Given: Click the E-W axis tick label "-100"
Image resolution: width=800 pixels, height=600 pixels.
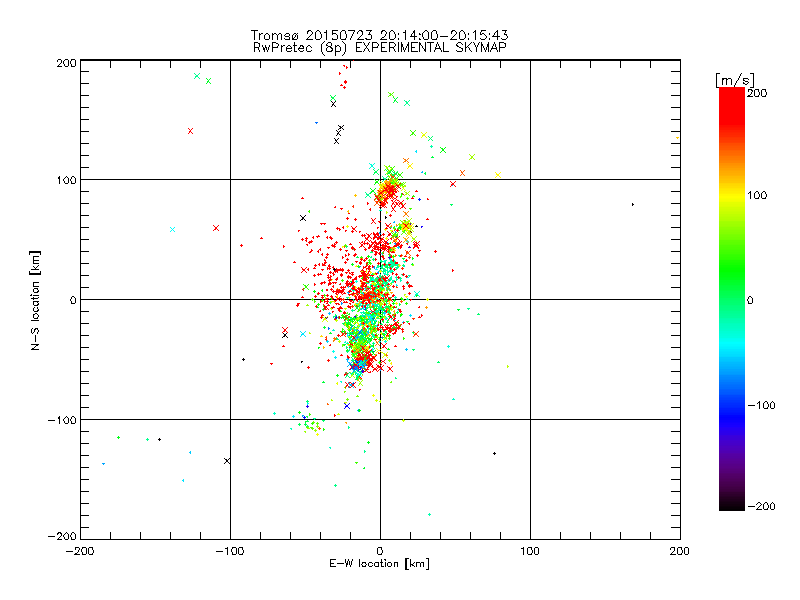Looking at the screenshot, I should pos(230,551).
